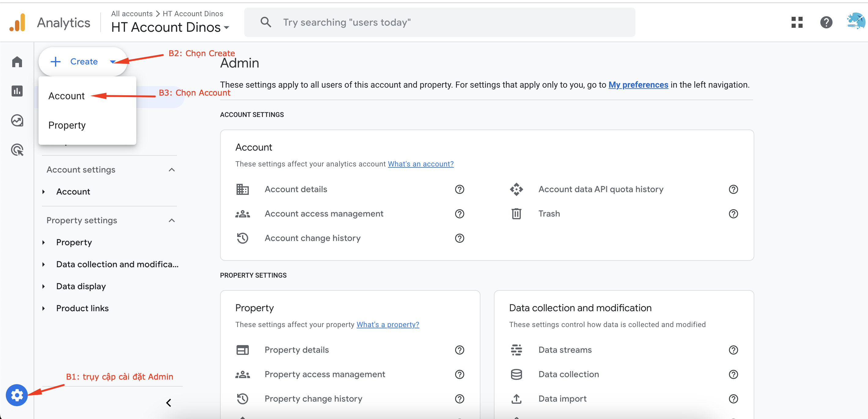Open help for Property access management
This screenshot has width=868, height=419.
tap(460, 374)
